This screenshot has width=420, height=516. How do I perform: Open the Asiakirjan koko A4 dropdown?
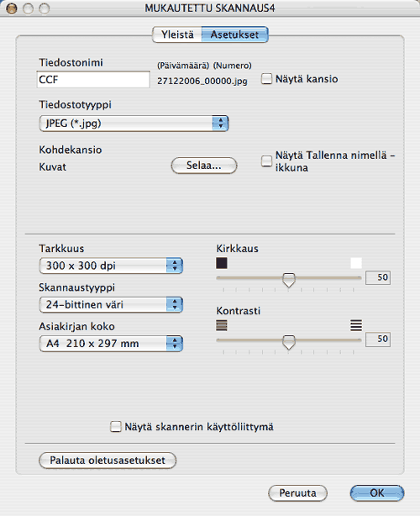(x=111, y=343)
